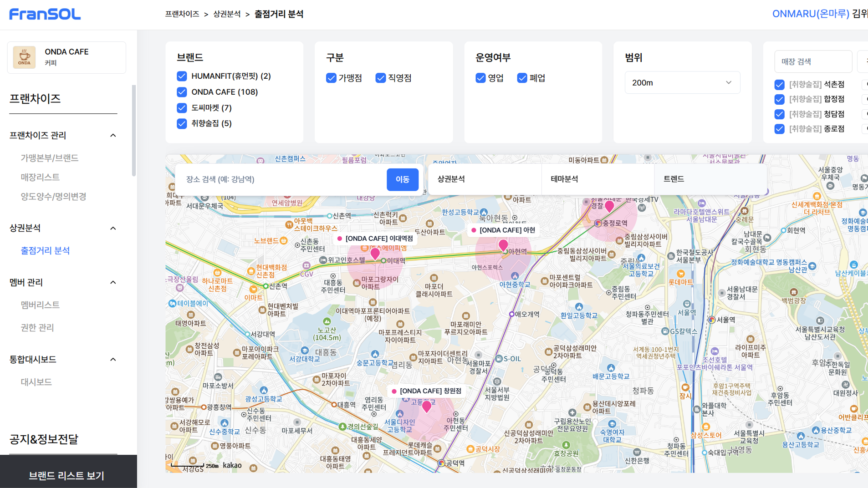Click the FranSOL logo
868x488 pixels.
tap(45, 14)
